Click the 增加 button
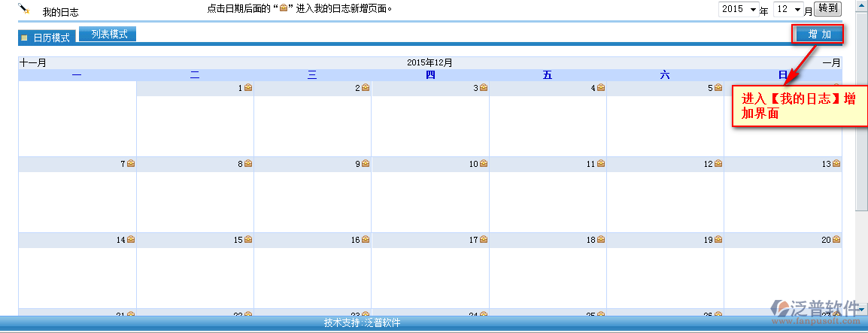 [819, 35]
